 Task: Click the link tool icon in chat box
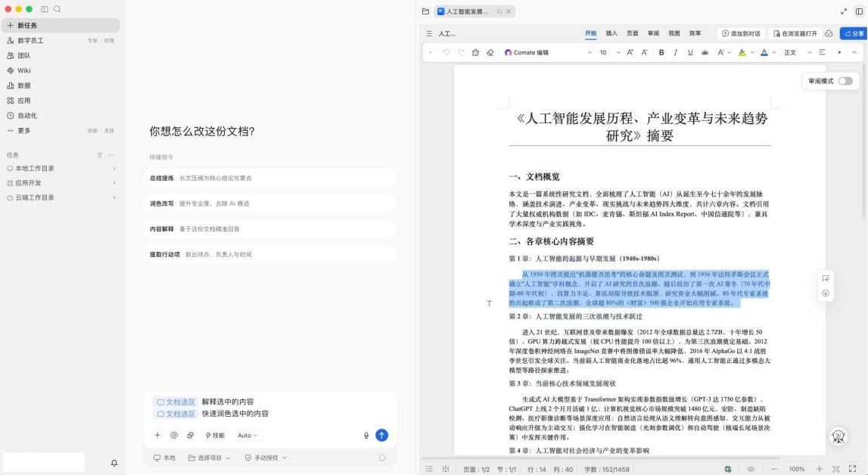point(191,435)
